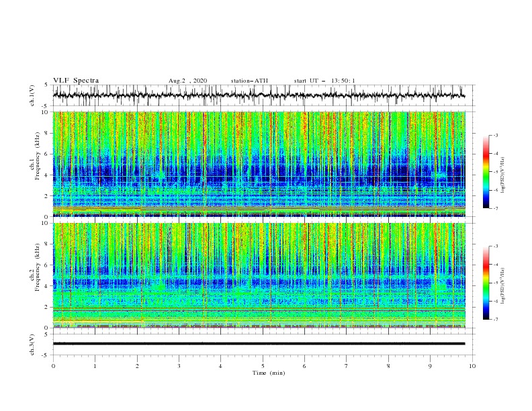
Task: Click the "-7" tick on lower colorbar
Action: (495, 320)
